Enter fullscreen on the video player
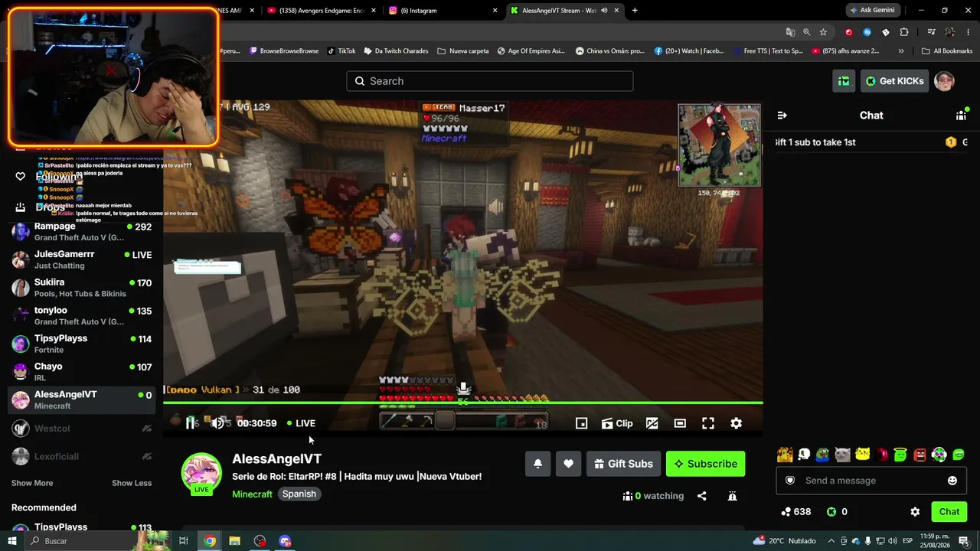Screen dimensions: 980x551 pyautogui.click(x=708, y=423)
